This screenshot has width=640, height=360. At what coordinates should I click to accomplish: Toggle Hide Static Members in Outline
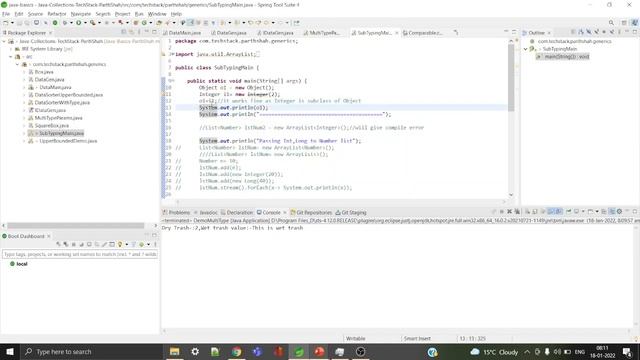click(x=596, y=32)
